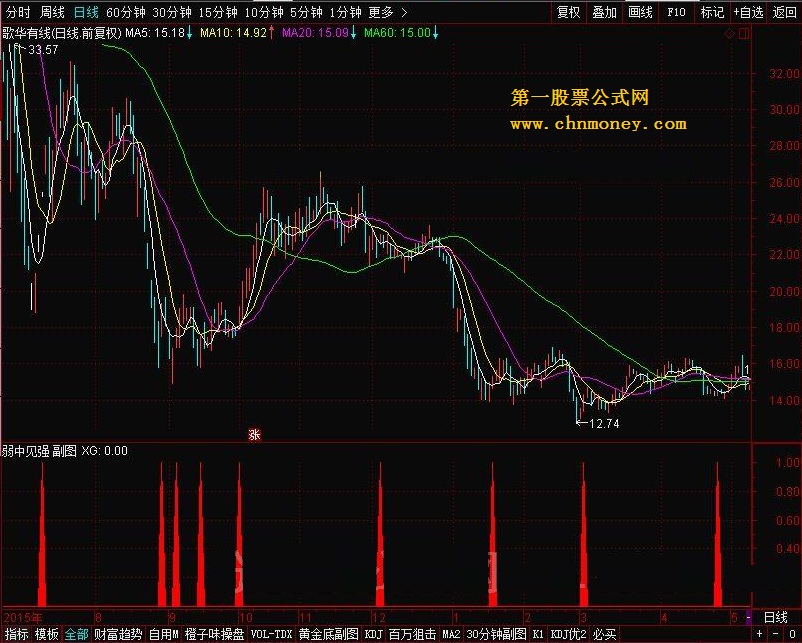This screenshot has height=643, width=802.
Task: Click the 弱中见强 副图 indicator name
Action: coord(39,451)
